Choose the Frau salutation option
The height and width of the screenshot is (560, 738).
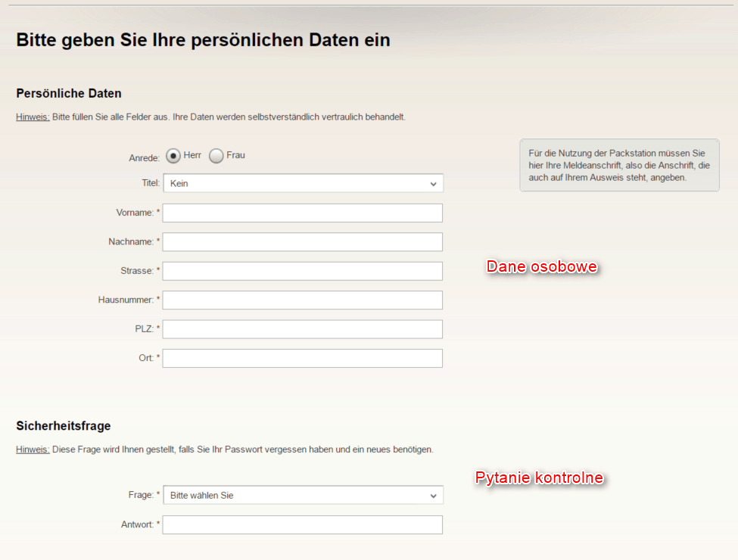click(x=216, y=156)
